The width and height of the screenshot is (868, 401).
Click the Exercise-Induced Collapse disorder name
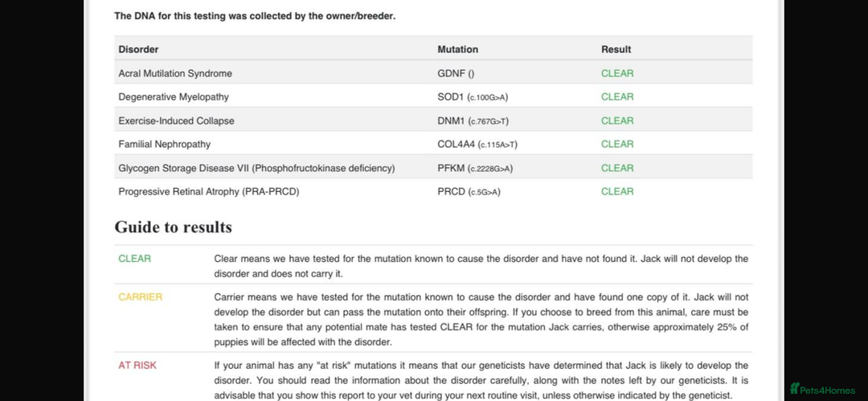176,121
